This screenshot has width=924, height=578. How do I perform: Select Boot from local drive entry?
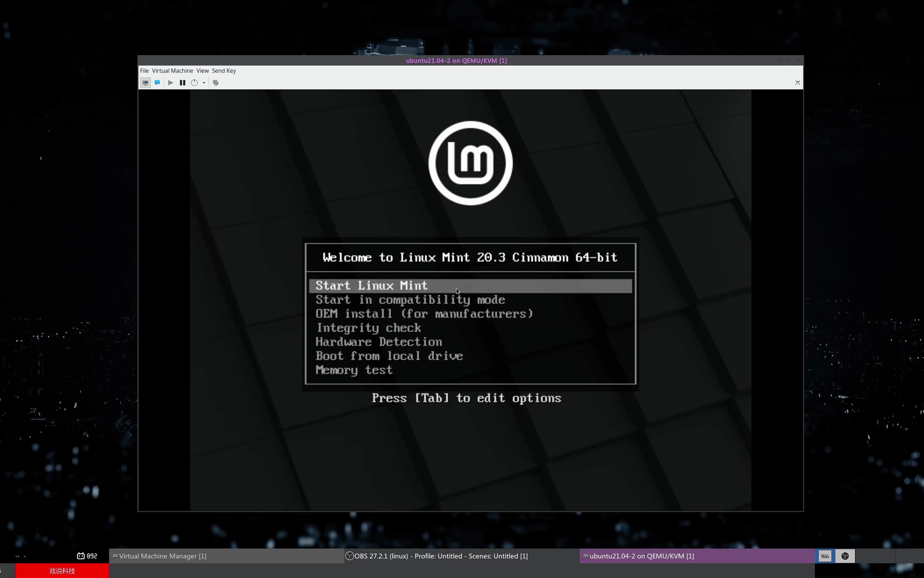click(x=470, y=356)
